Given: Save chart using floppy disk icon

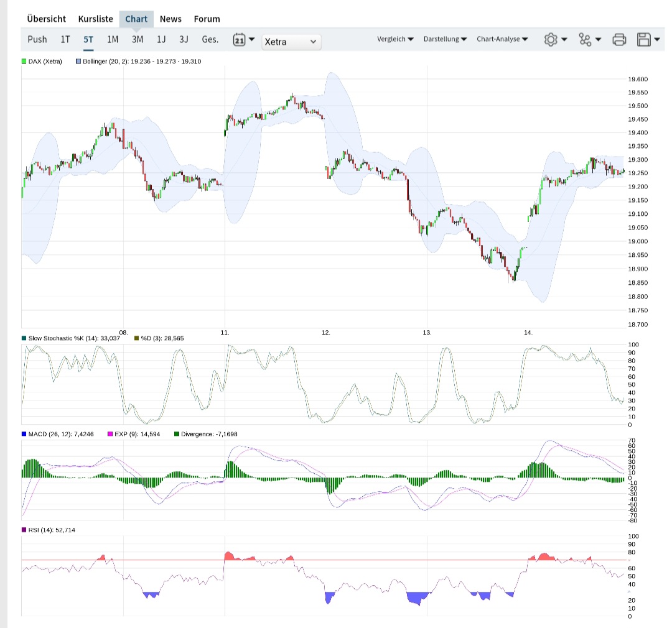Looking at the screenshot, I should coord(644,39).
